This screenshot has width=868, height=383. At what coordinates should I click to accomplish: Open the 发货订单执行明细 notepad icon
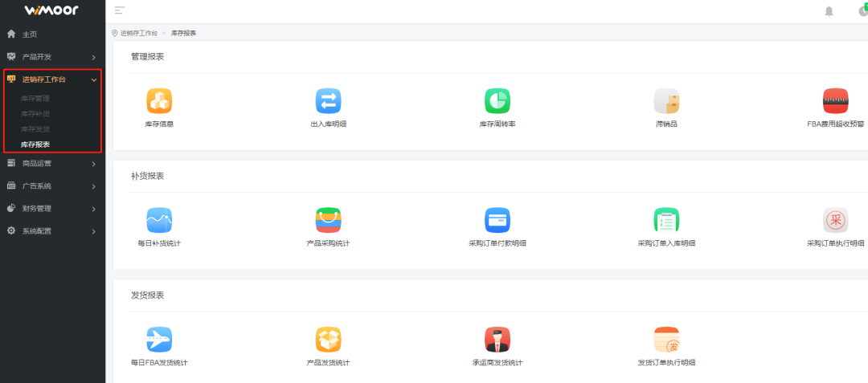click(x=666, y=340)
